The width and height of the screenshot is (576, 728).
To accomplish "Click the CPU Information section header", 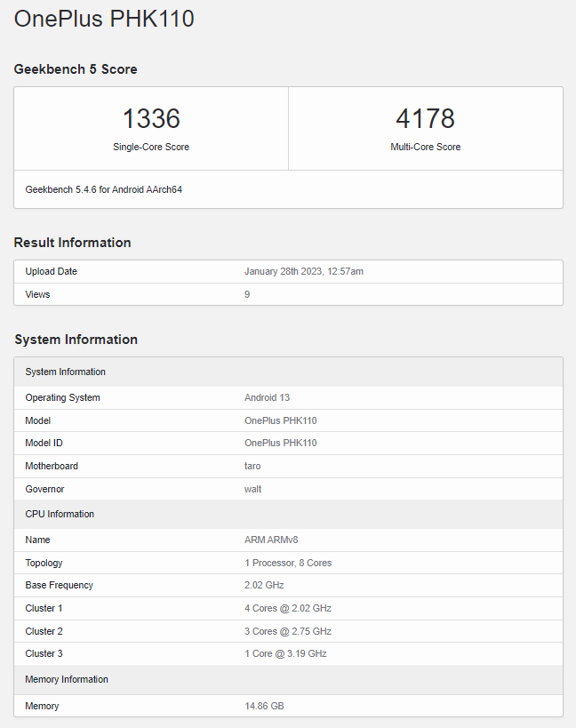I will tap(60, 514).
